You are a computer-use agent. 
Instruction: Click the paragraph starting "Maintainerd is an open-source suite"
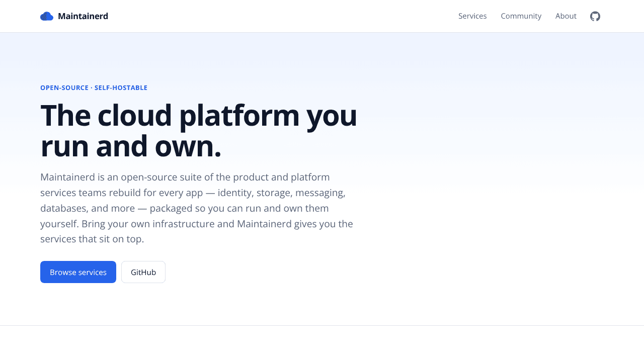197,208
